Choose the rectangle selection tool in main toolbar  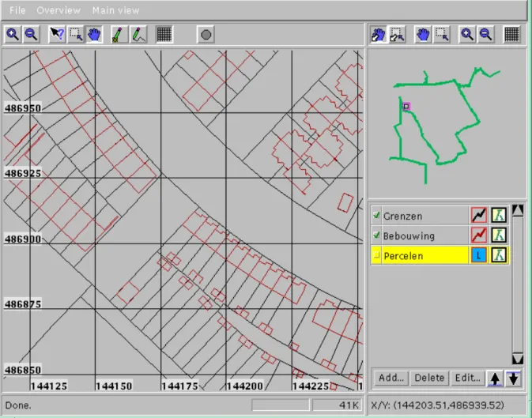[x=76, y=34]
